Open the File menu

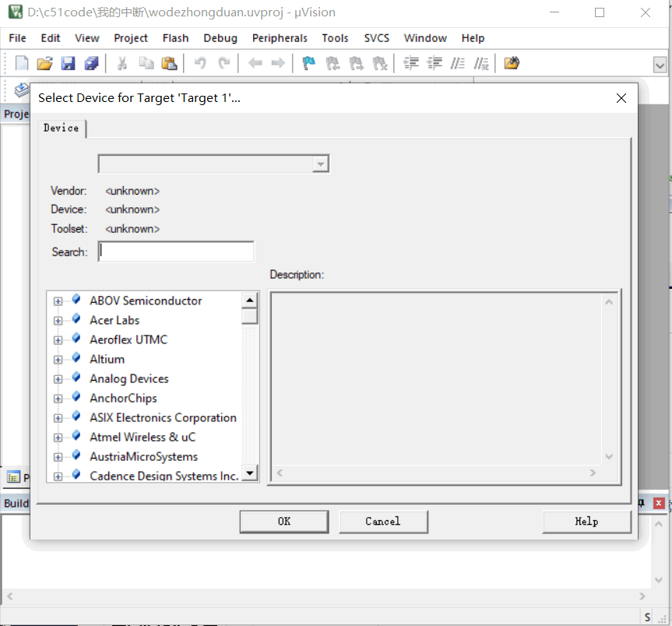(17, 38)
